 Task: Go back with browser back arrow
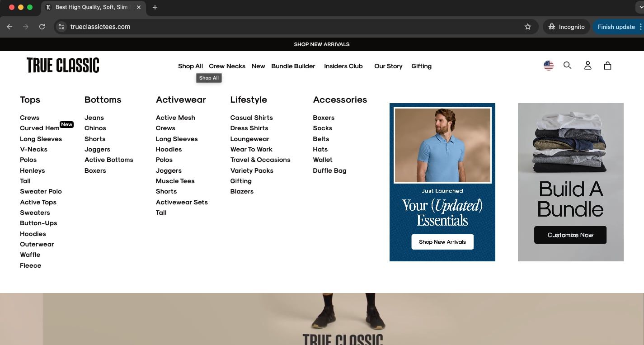(x=9, y=27)
